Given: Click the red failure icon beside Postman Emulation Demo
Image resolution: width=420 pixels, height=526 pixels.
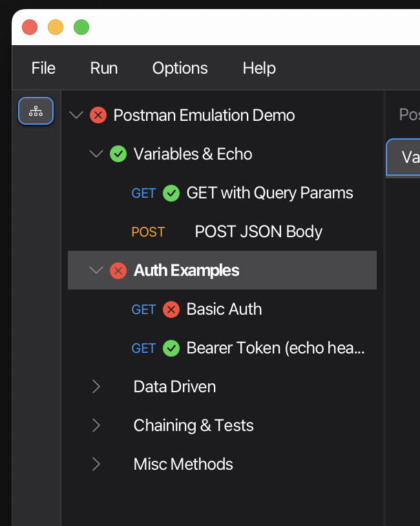Looking at the screenshot, I should 98,115.
